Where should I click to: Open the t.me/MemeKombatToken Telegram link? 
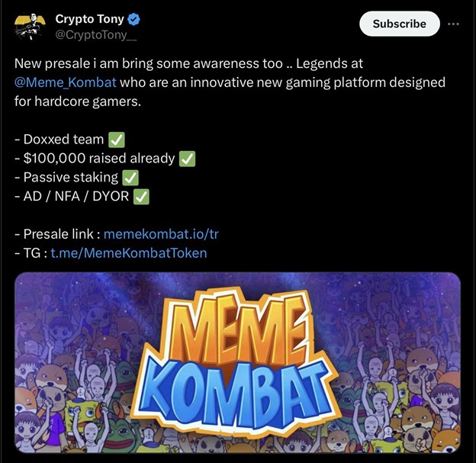tap(128, 252)
